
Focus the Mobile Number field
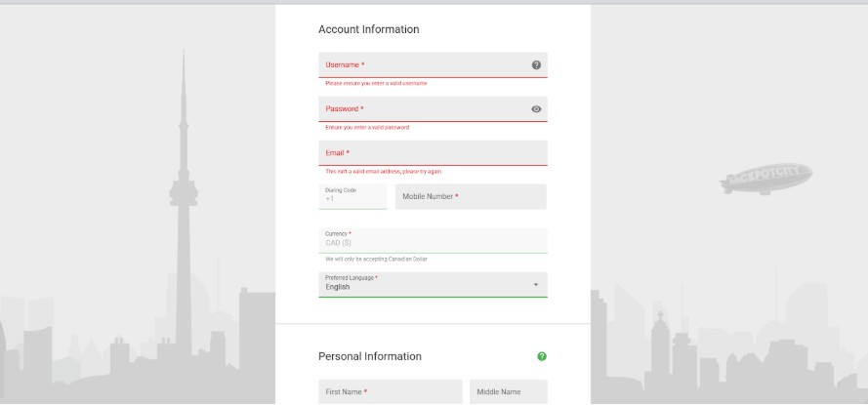pos(471,196)
